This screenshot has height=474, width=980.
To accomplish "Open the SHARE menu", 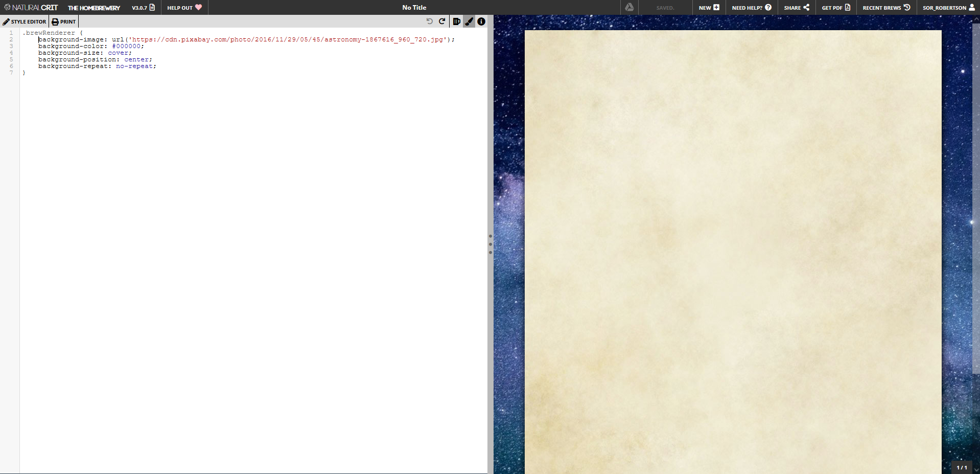I will (796, 7).
